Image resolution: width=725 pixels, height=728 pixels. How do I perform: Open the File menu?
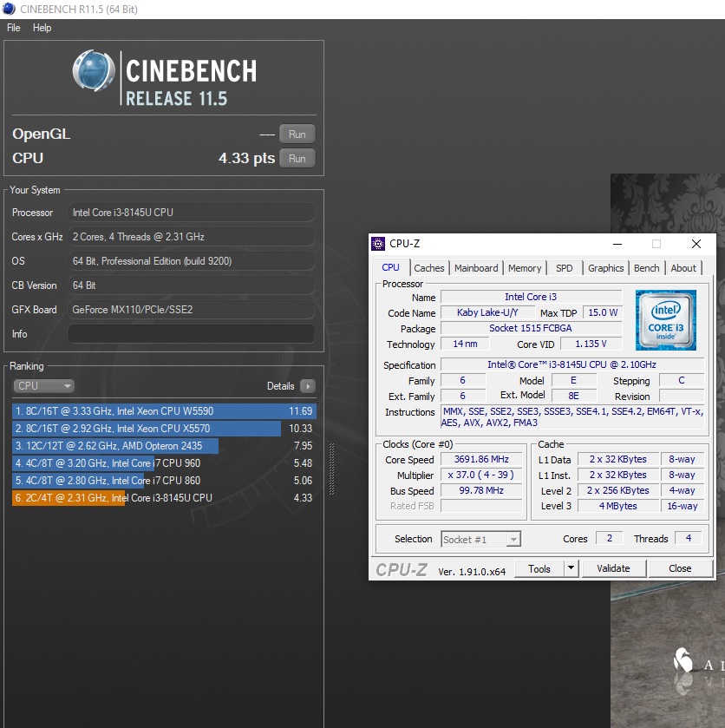(14, 28)
